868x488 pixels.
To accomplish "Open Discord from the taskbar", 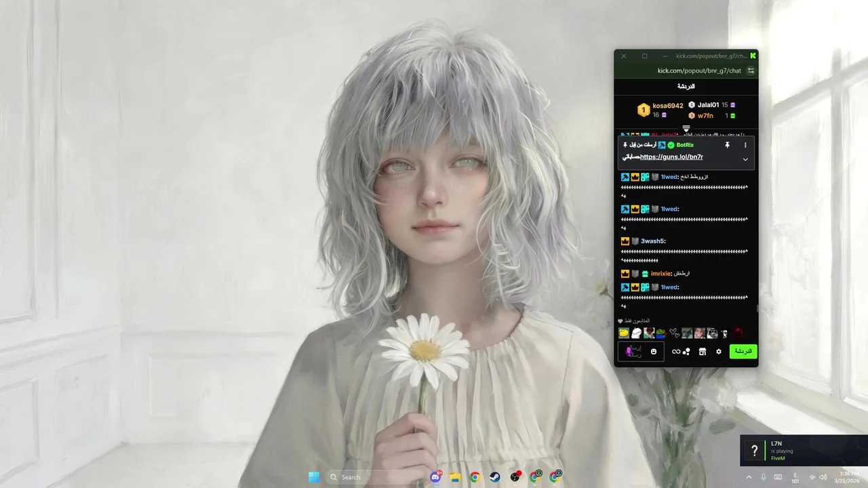I will (436, 477).
